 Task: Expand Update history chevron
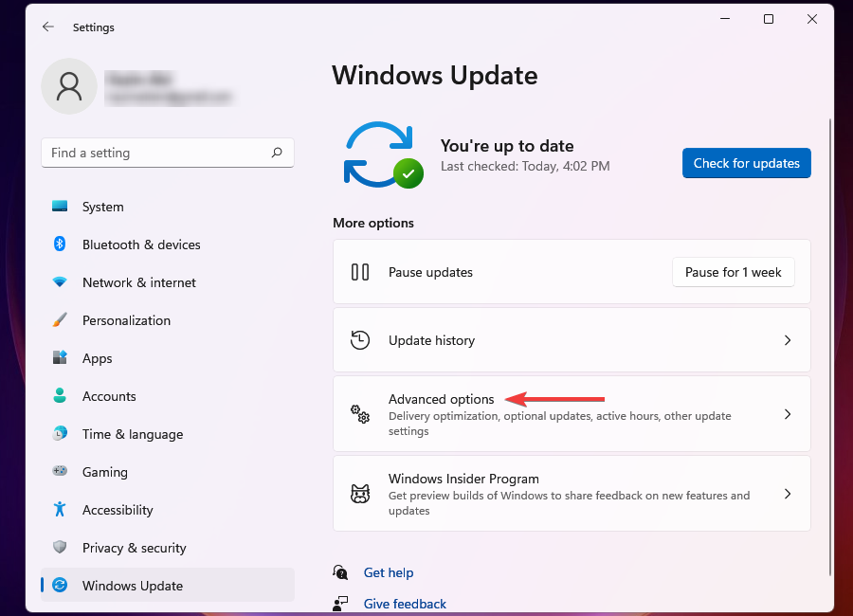pos(788,340)
